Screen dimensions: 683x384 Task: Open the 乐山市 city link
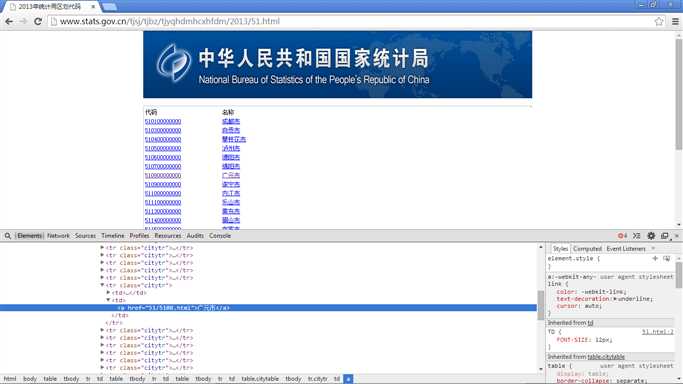tap(231, 202)
